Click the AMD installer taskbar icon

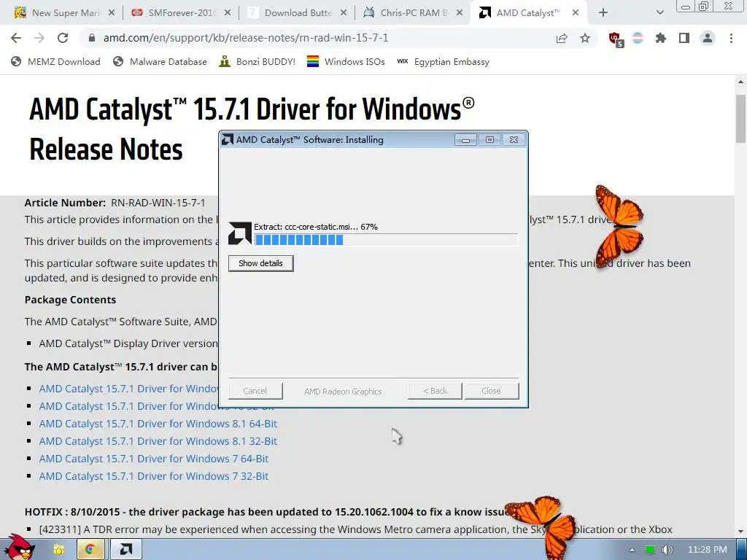coord(125,550)
